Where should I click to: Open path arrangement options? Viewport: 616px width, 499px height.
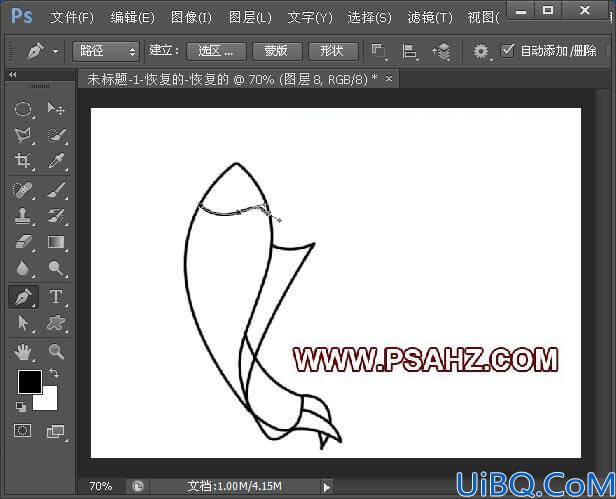tap(440, 52)
